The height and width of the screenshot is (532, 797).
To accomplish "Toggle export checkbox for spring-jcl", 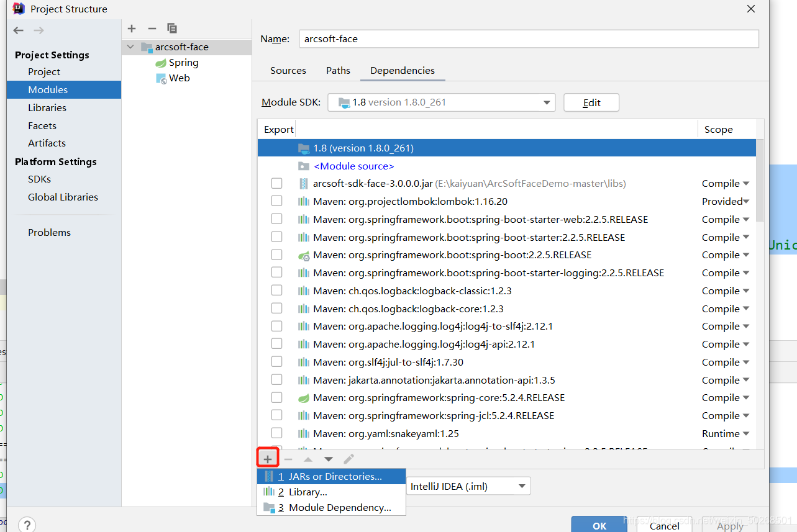I will pos(276,416).
